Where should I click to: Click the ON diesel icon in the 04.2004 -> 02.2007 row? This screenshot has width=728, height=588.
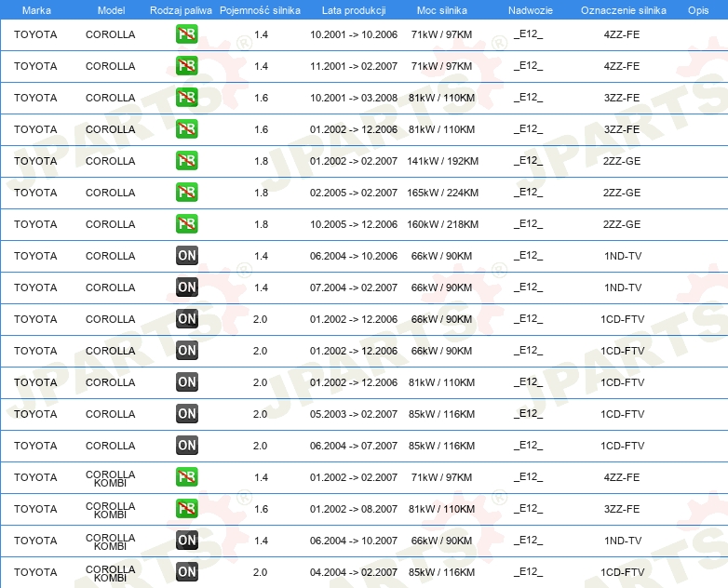(186, 571)
